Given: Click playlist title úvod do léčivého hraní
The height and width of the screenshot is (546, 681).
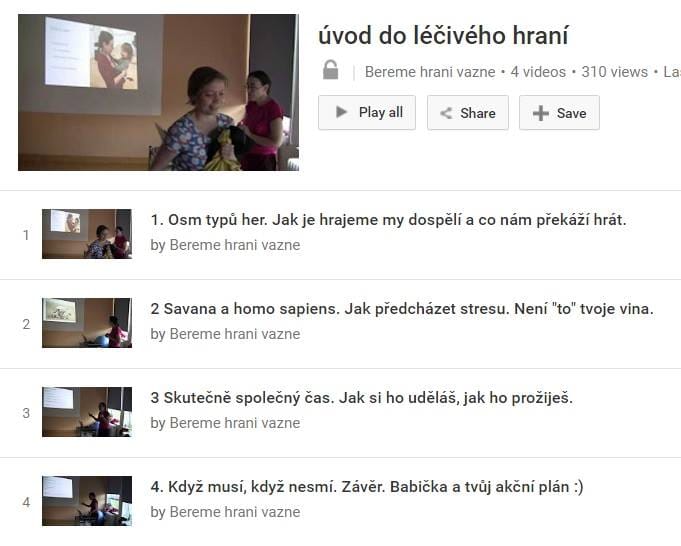Looking at the screenshot, I should pyautogui.click(x=443, y=35).
